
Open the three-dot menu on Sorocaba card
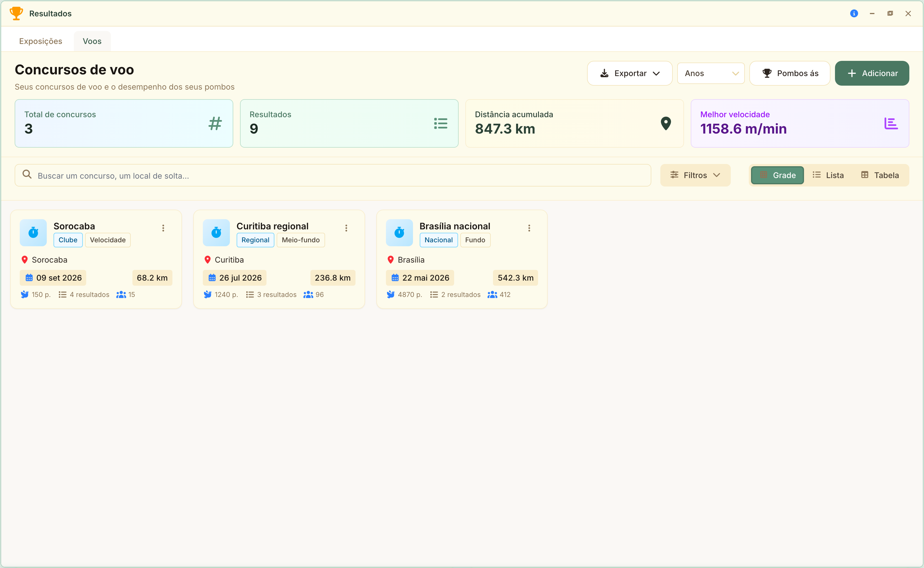[x=163, y=228]
